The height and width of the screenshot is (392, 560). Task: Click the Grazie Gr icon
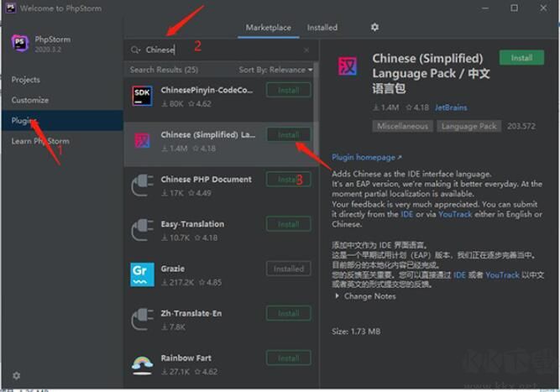tap(142, 274)
